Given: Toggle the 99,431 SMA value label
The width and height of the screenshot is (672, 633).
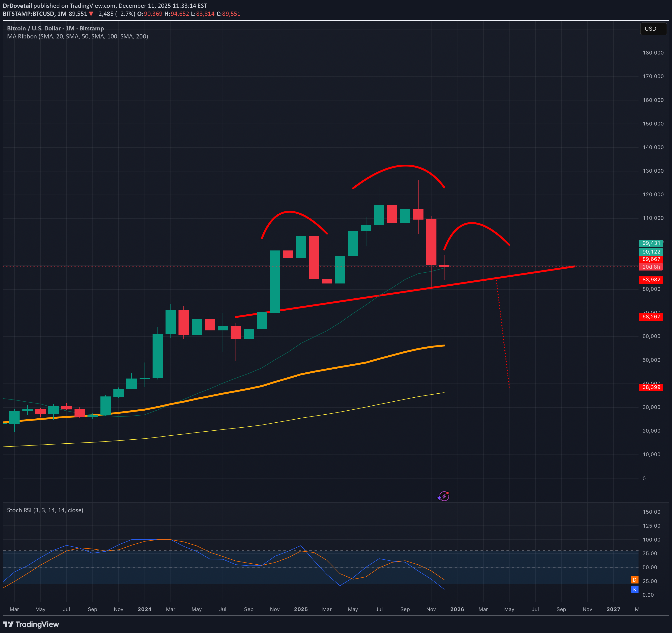Looking at the screenshot, I should pos(651,243).
